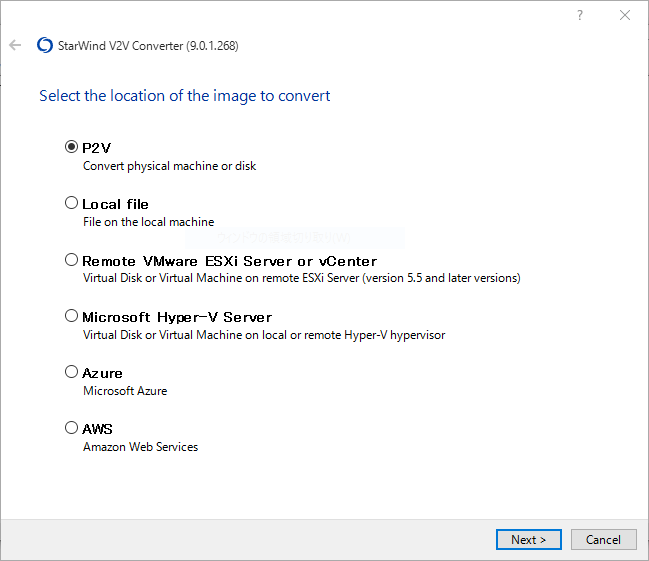Image resolution: width=649 pixels, height=561 pixels.
Task: Select Remote VMware ESXi Server or vCenter radio button
Action: (71, 260)
